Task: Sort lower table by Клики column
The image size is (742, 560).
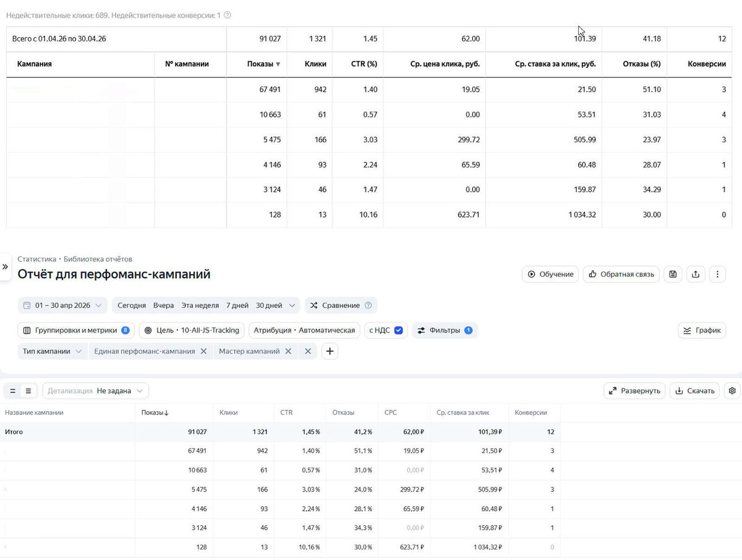Action: (228, 412)
